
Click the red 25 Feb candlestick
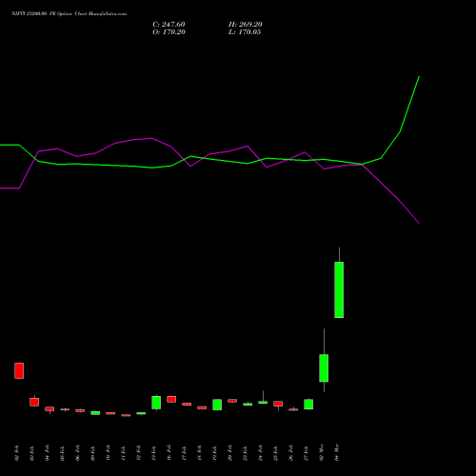pyautogui.click(x=278, y=404)
